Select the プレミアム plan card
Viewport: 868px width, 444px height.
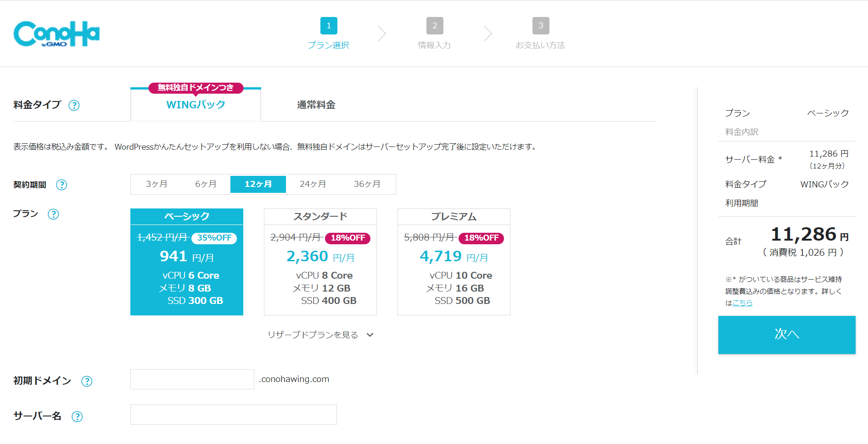pos(454,262)
